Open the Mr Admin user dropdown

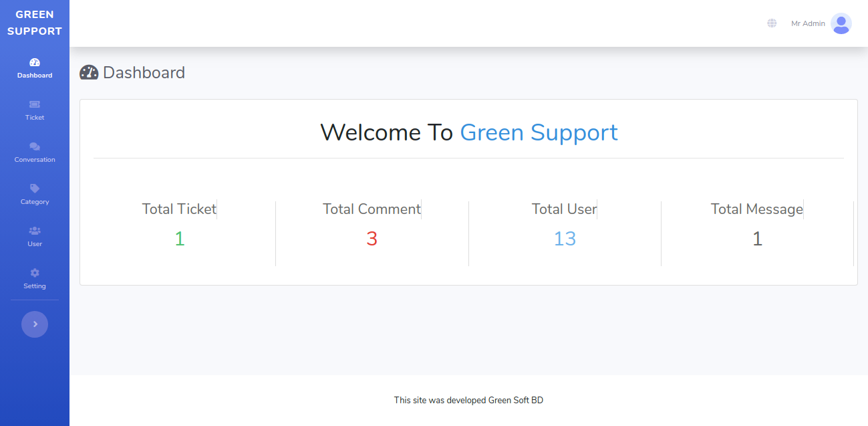(808, 23)
